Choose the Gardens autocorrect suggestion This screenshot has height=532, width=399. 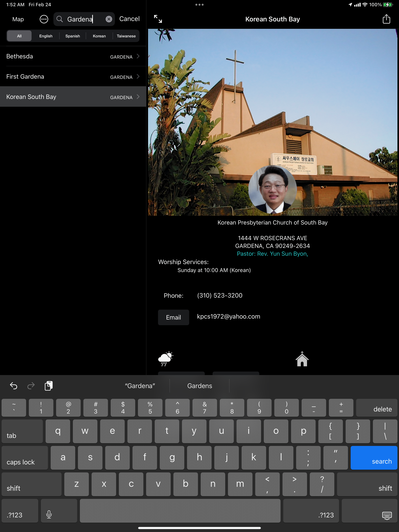[x=199, y=386]
